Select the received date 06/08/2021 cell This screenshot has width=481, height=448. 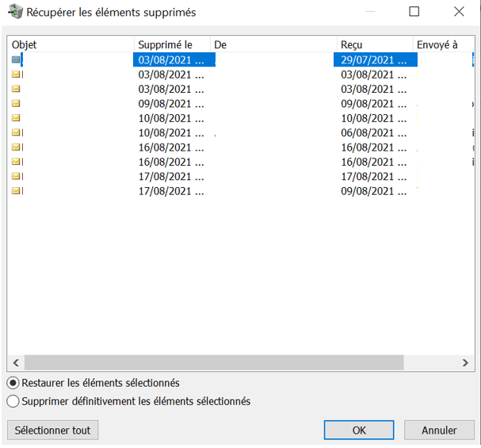click(374, 133)
